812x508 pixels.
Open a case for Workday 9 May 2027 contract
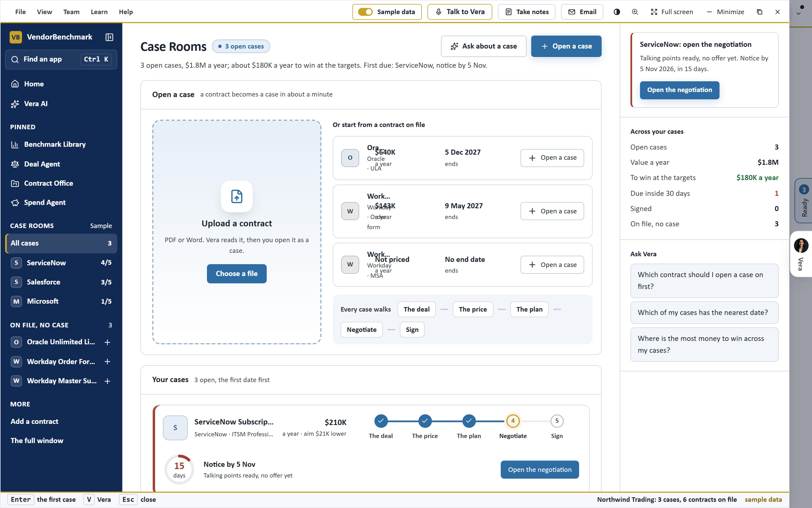coord(552,211)
